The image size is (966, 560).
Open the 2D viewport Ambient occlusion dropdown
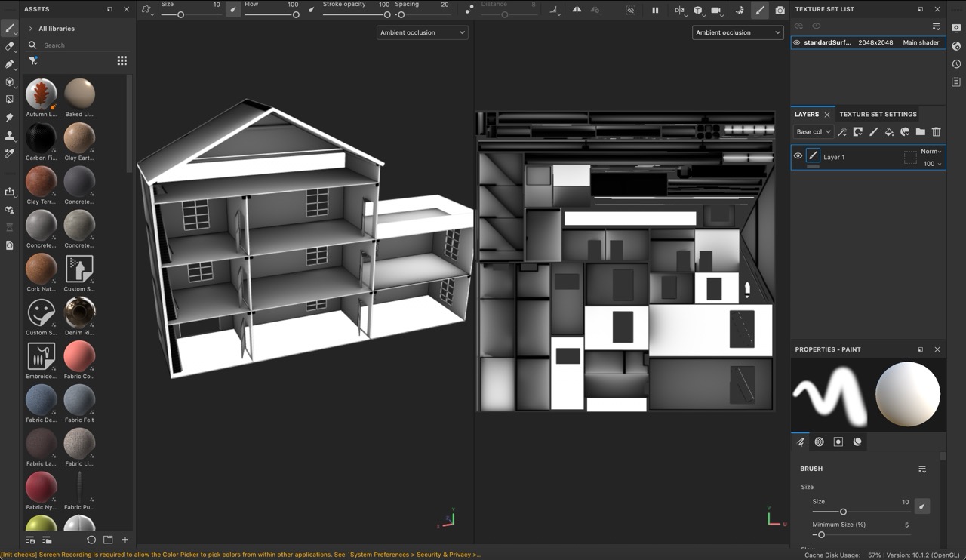coord(737,32)
